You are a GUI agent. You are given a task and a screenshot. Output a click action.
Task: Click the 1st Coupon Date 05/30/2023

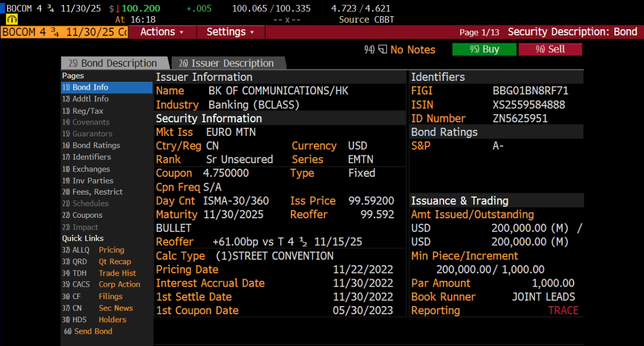363,310
